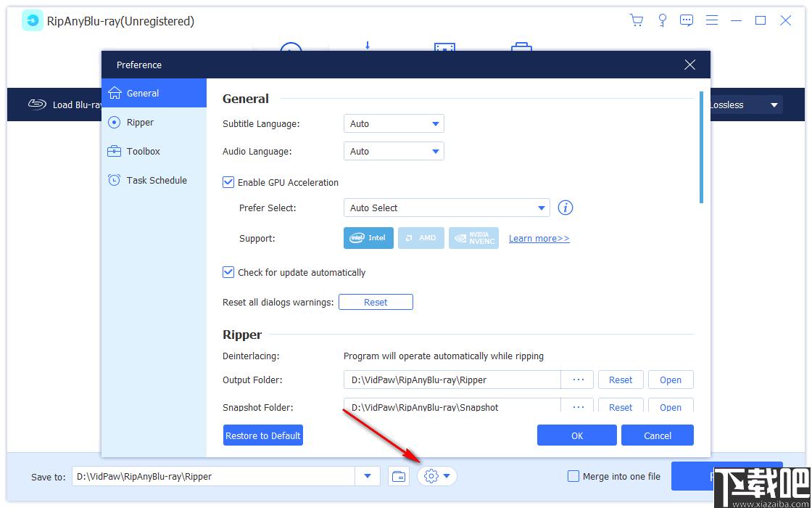Browse for Output Folder with ... button
This screenshot has width=812, height=508.
(x=579, y=380)
